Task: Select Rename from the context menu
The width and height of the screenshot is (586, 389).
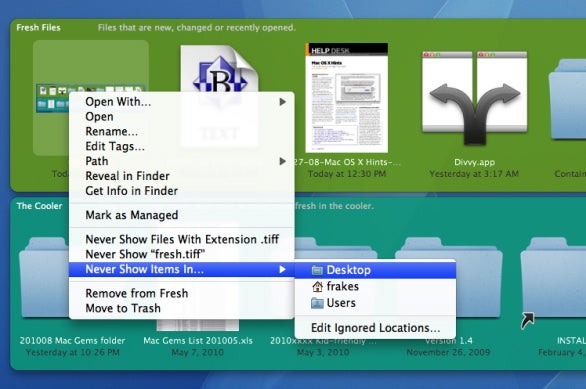Action: (x=182, y=132)
